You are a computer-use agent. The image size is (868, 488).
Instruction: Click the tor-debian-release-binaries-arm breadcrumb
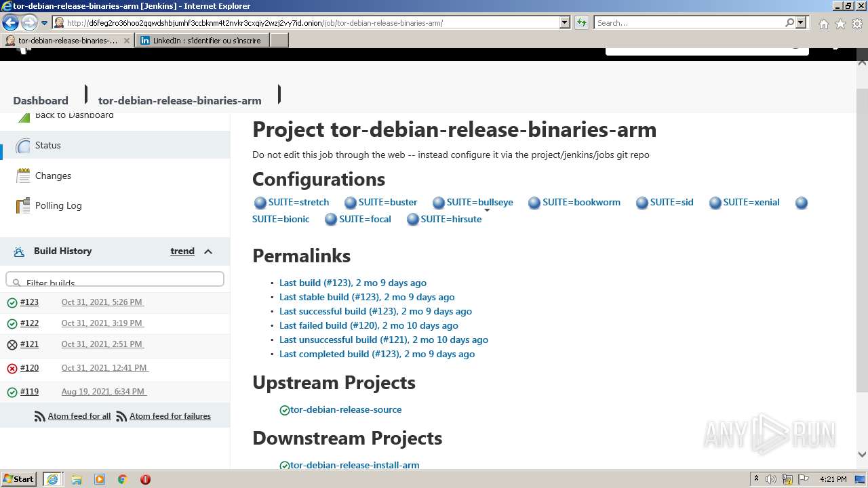pyautogui.click(x=180, y=100)
